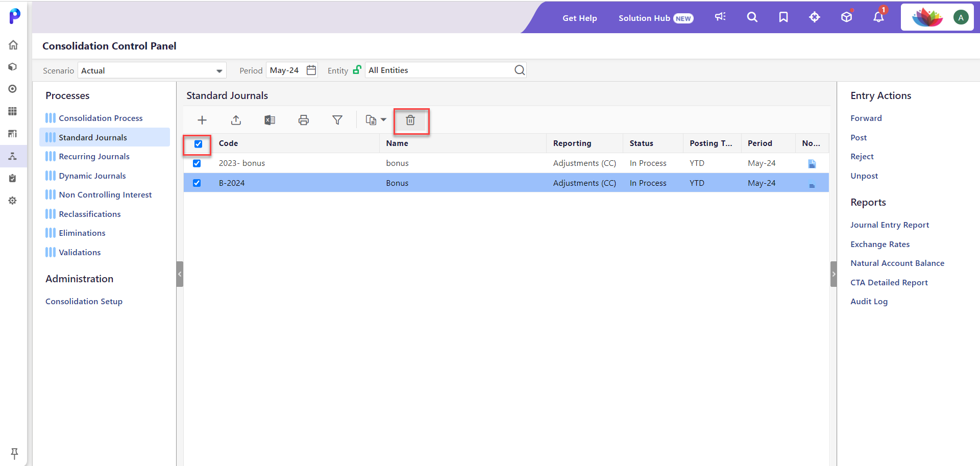Open Dynamic Journals
Image resolution: width=980 pixels, height=466 pixels.
[92, 176]
